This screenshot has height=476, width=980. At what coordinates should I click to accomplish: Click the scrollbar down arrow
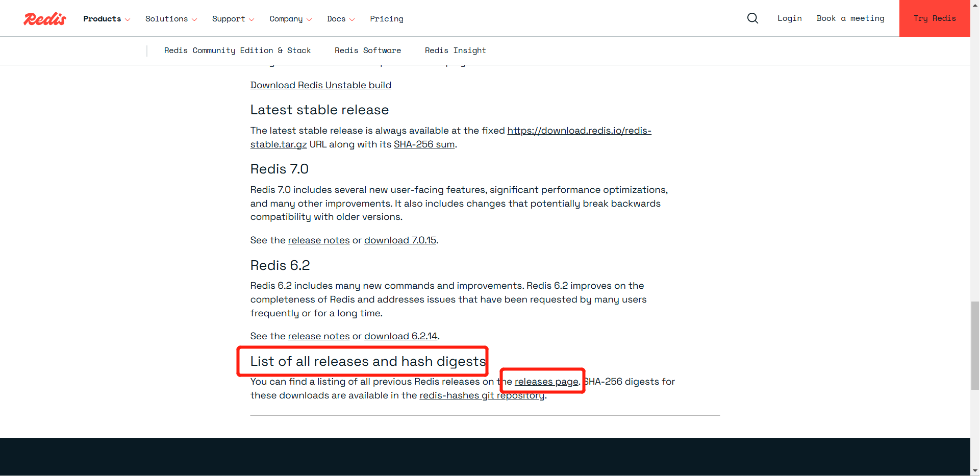tap(975, 471)
